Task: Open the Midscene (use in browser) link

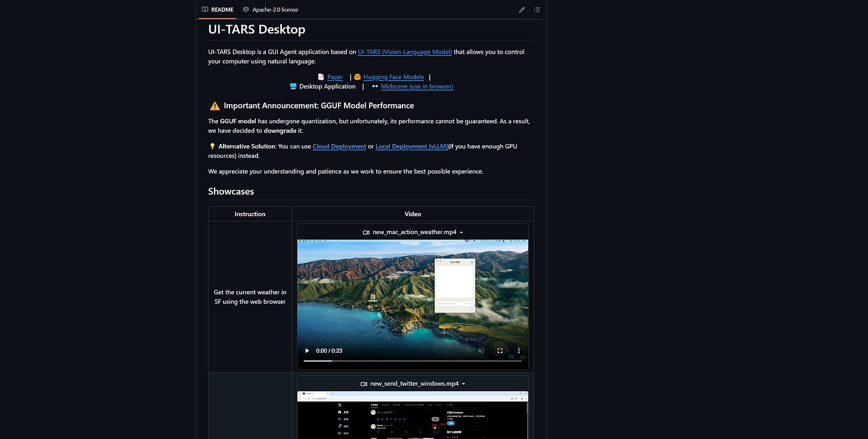Action: tap(417, 86)
